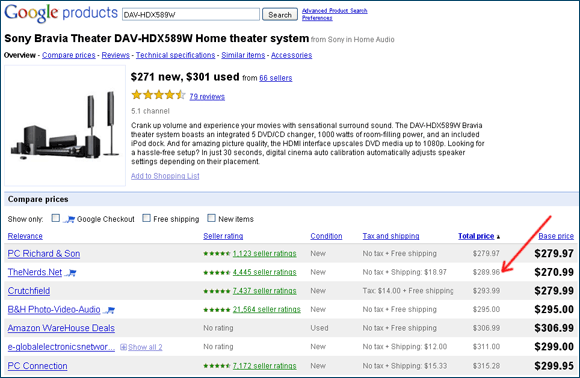Open Amazon WareHouse Deals link

pos(61,328)
